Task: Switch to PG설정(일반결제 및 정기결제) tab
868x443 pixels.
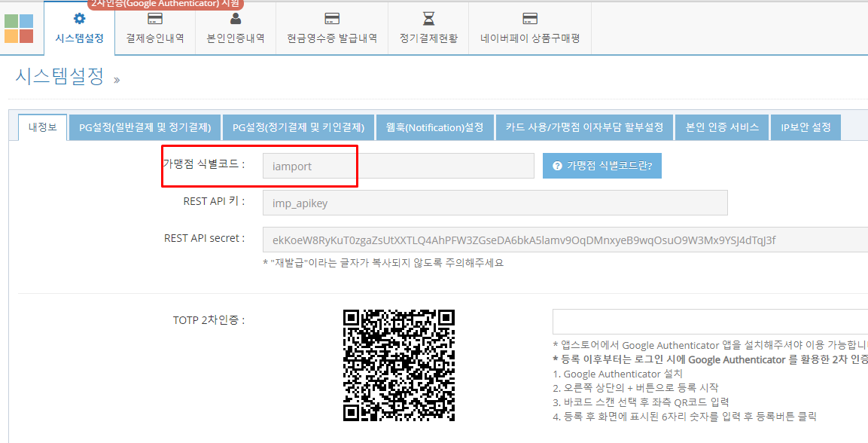Action: (x=145, y=127)
